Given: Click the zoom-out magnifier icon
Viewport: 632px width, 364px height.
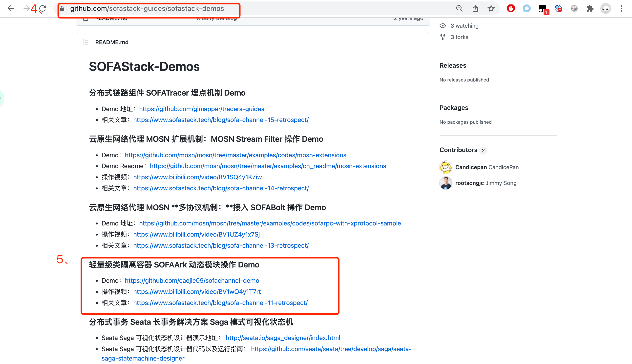Looking at the screenshot, I should [x=460, y=8].
